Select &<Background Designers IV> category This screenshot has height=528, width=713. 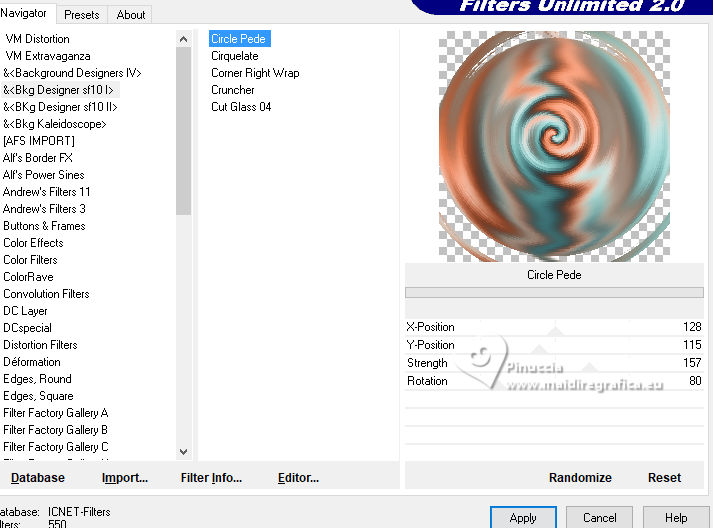pyautogui.click(x=72, y=73)
